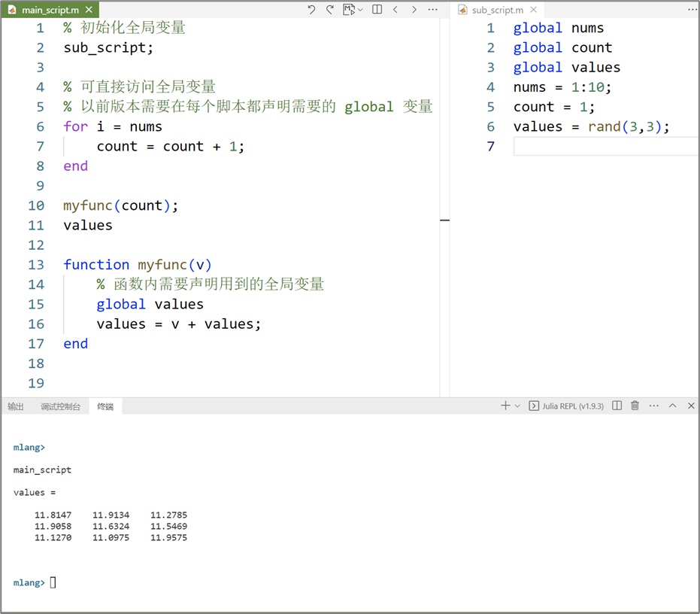Viewport: 700px width, 614px height.
Task: Open the terminal profile dropdown chevron
Action: 517,405
